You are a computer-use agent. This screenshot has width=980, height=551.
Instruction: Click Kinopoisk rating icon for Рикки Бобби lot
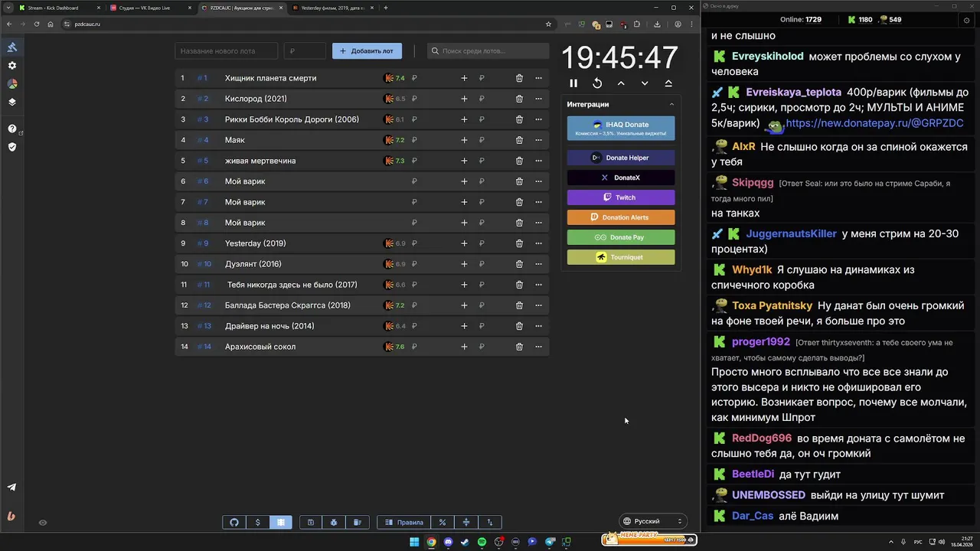[x=389, y=119]
